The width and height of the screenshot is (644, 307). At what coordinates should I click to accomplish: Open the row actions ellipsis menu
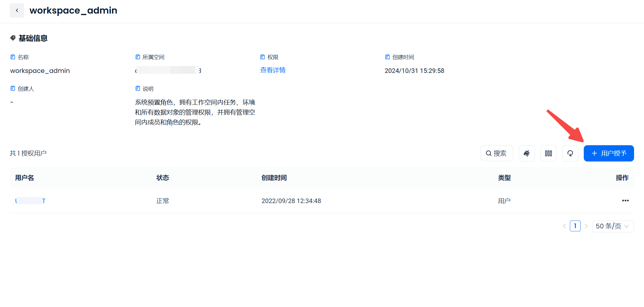pos(625,201)
